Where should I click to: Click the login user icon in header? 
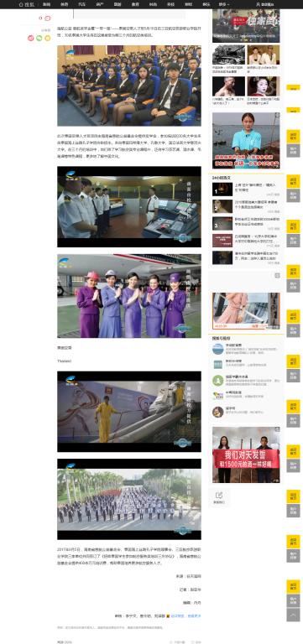tap(259, 4)
